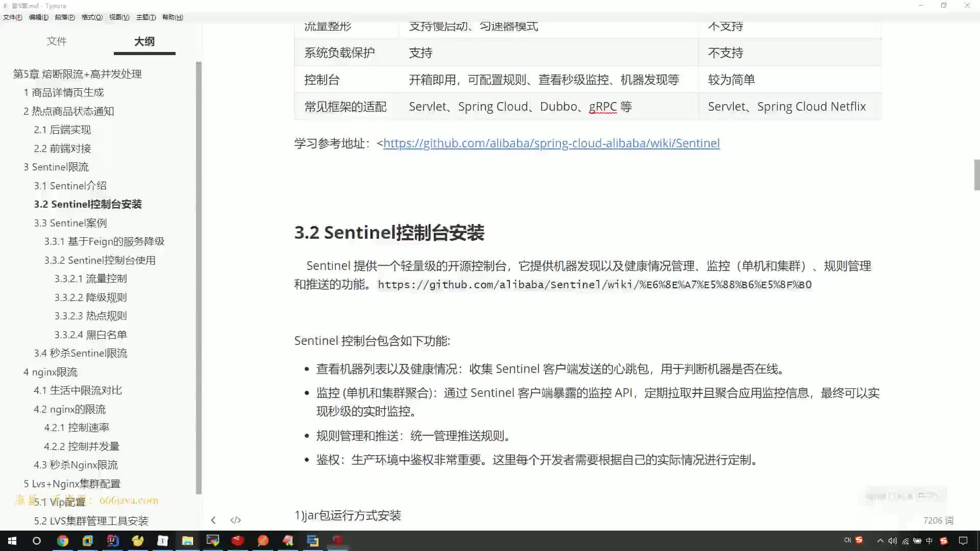The height and width of the screenshot is (551, 980).
Task: Go to 4.1 生活中限流对比 heading
Action: 78,390
